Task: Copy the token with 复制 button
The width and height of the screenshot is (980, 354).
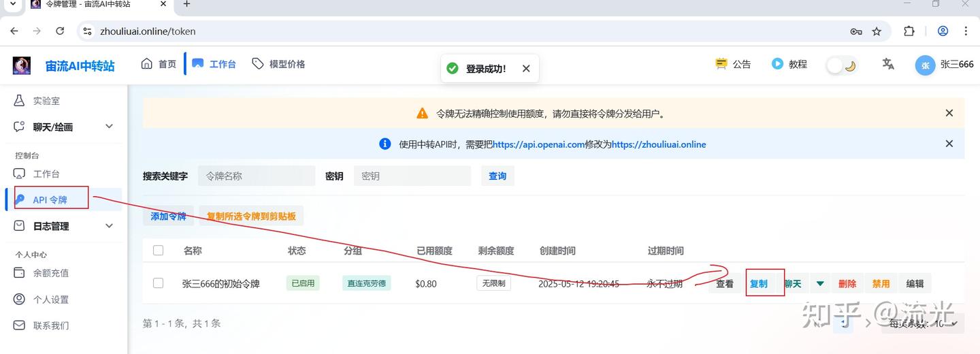Action: point(759,284)
